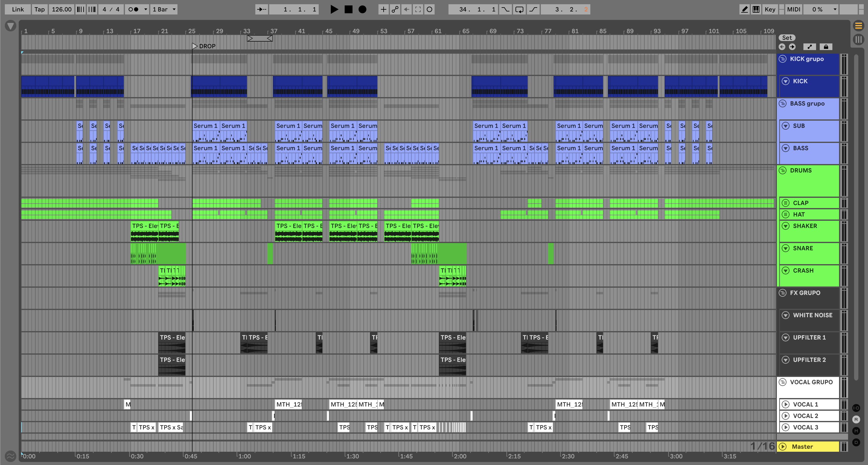Image resolution: width=868 pixels, height=465 pixels.
Task: Click the tempo field showing 126.00
Action: [61, 9]
